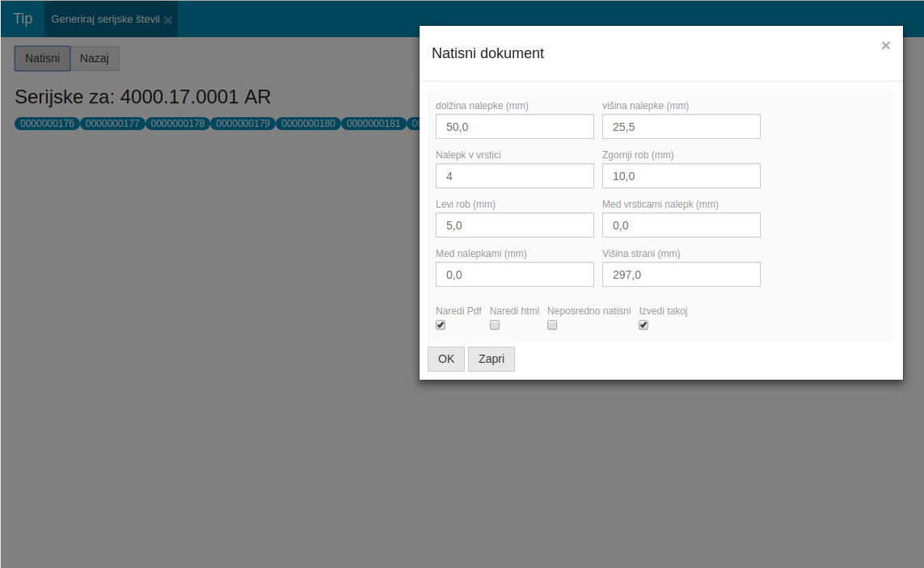The image size is (924, 568).
Task: Close the Natisni dokument dialog with X
Action: click(885, 46)
